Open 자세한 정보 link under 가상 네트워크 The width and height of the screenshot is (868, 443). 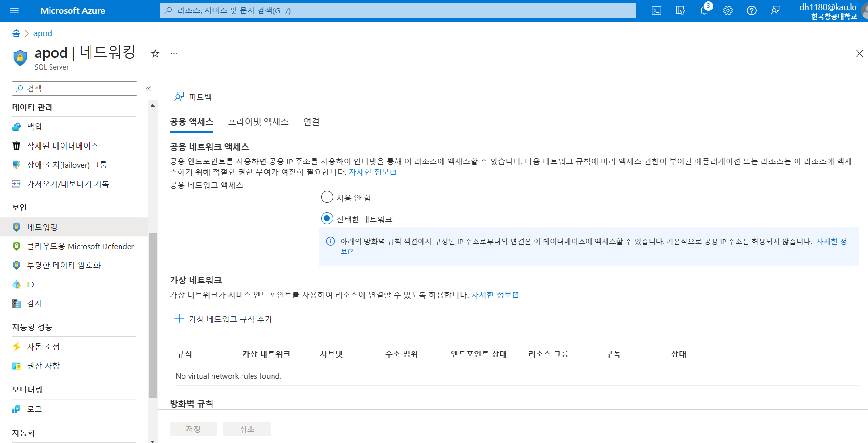(x=495, y=295)
